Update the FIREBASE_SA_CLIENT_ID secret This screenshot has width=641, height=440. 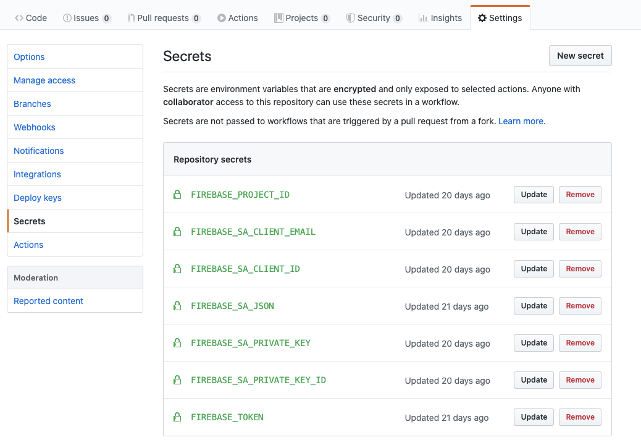coord(534,269)
